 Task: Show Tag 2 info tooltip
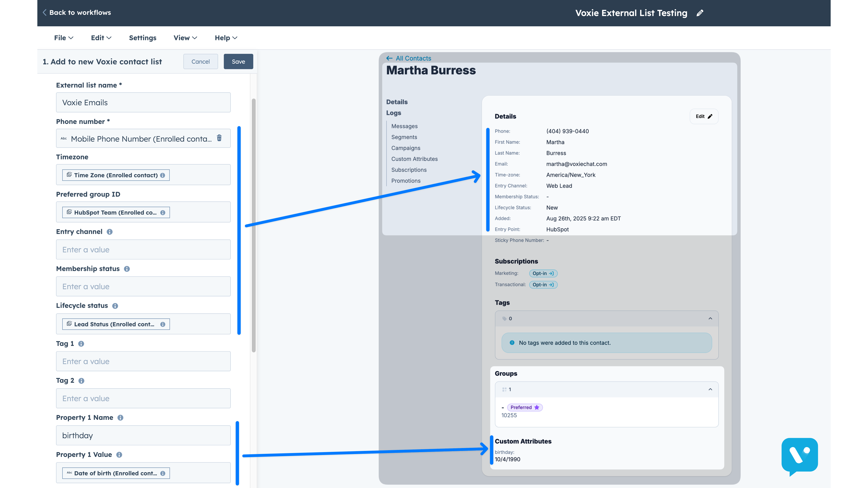[x=81, y=381]
